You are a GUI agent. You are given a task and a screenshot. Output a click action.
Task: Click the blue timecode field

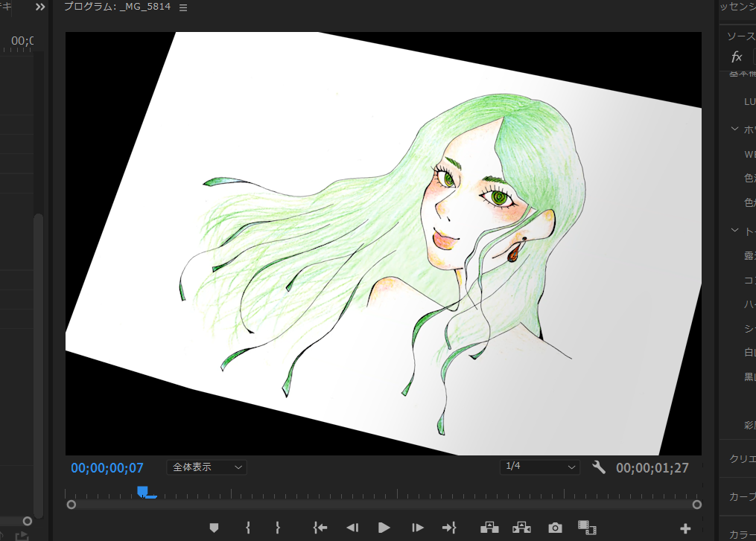107,467
